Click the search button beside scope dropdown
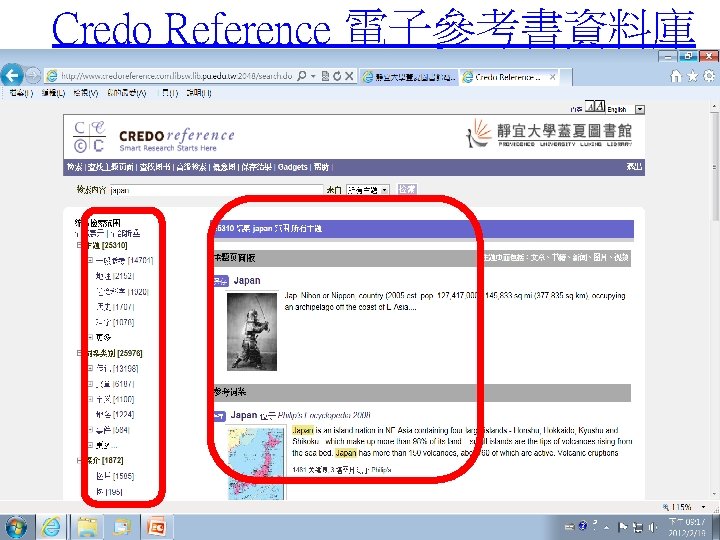This screenshot has width=720, height=540. click(x=407, y=189)
